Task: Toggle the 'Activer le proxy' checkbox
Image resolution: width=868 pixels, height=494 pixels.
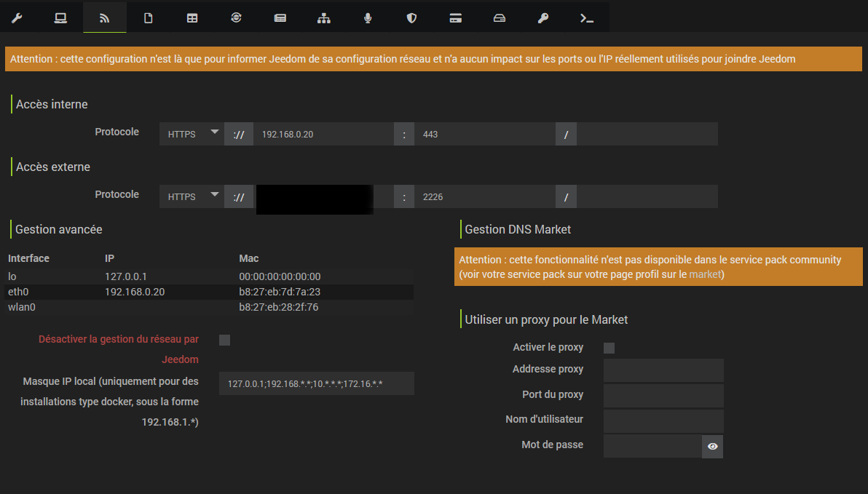Action: pos(609,348)
